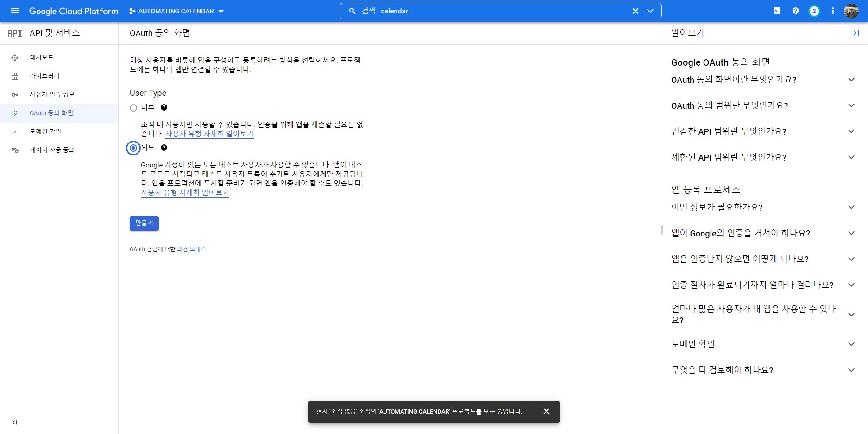Expand 제한된 API 범위란 무엇인가요?
868x434 pixels.
coord(763,157)
